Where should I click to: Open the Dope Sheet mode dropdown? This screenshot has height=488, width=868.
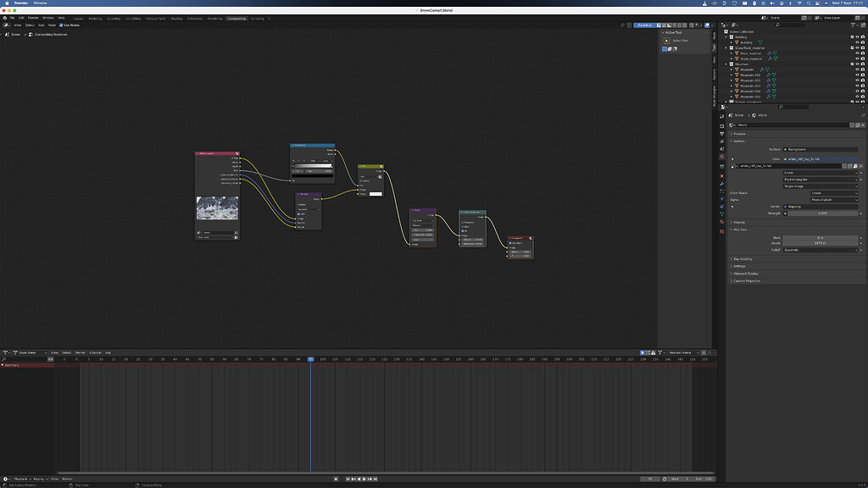pos(30,352)
